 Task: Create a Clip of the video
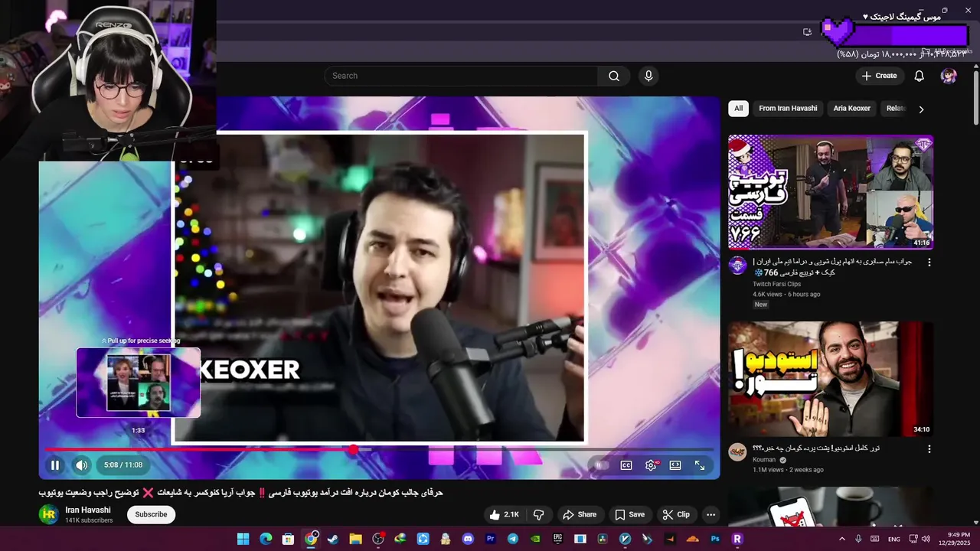coord(676,514)
